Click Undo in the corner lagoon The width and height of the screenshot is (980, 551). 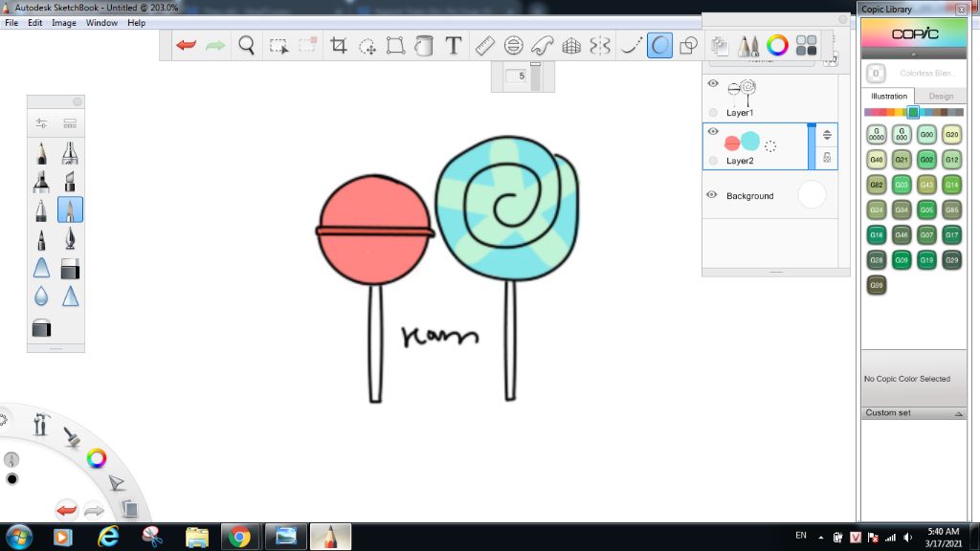[x=66, y=511]
